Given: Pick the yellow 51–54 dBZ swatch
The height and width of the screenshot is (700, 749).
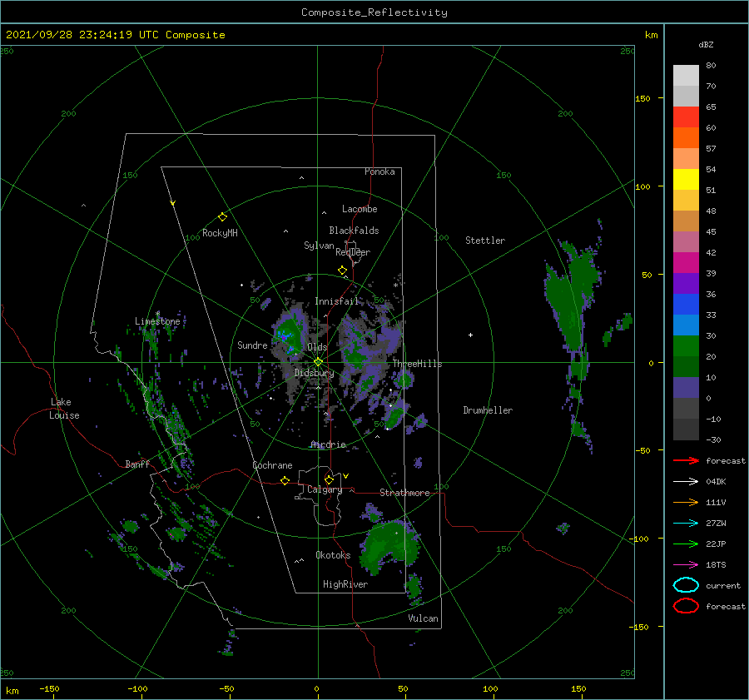Looking at the screenshot, I should pos(686,180).
